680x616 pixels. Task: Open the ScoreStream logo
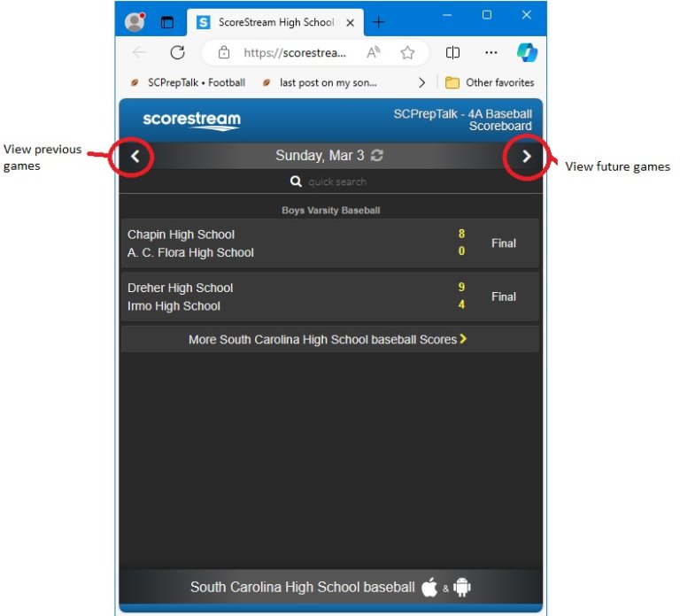pyautogui.click(x=191, y=120)
